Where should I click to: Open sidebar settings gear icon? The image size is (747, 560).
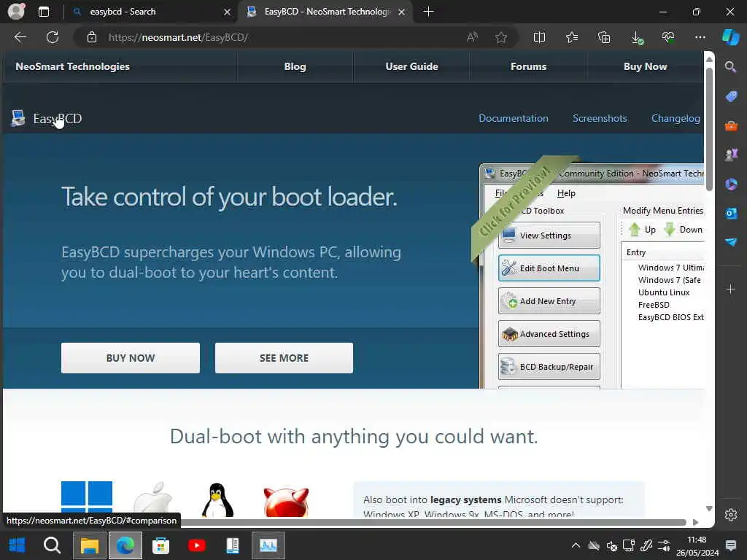click(731, 515)
